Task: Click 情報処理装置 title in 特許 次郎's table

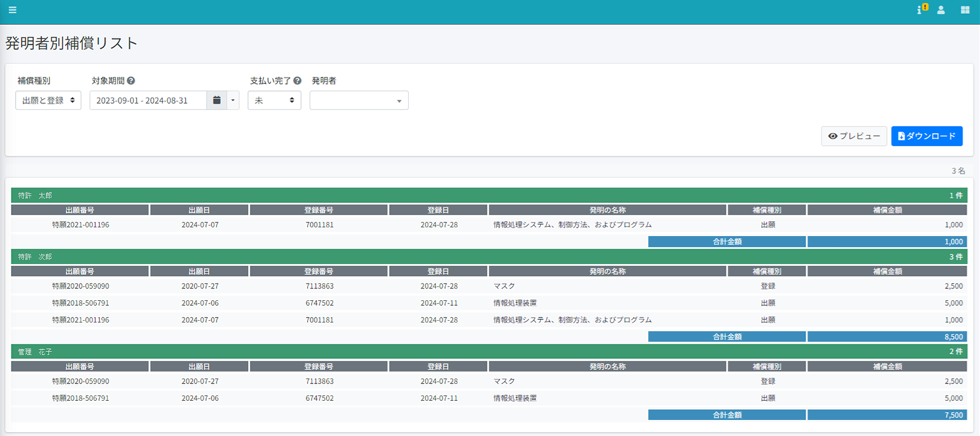Action: 515,303
